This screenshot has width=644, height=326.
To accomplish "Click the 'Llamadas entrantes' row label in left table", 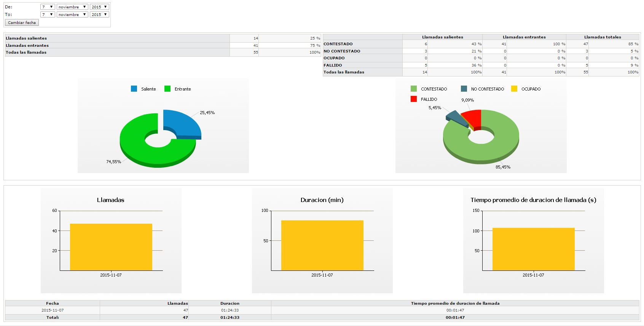I will pyautogui.click(x=27, y=45).
